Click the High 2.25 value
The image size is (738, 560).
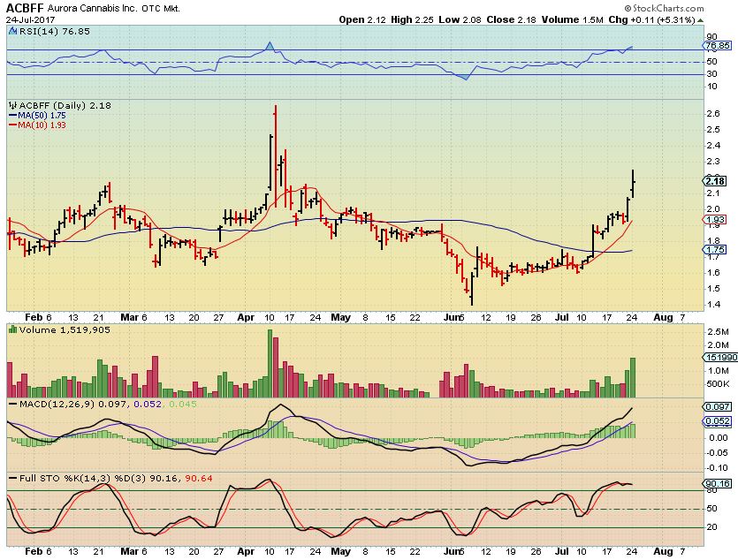tap(412, 19)
